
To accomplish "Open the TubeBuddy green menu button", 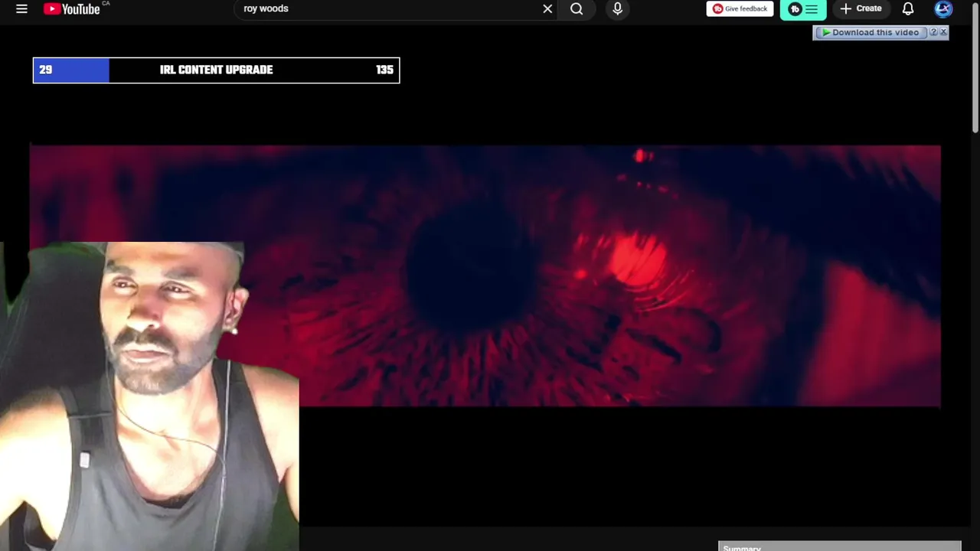I will (x=802, y=9).
